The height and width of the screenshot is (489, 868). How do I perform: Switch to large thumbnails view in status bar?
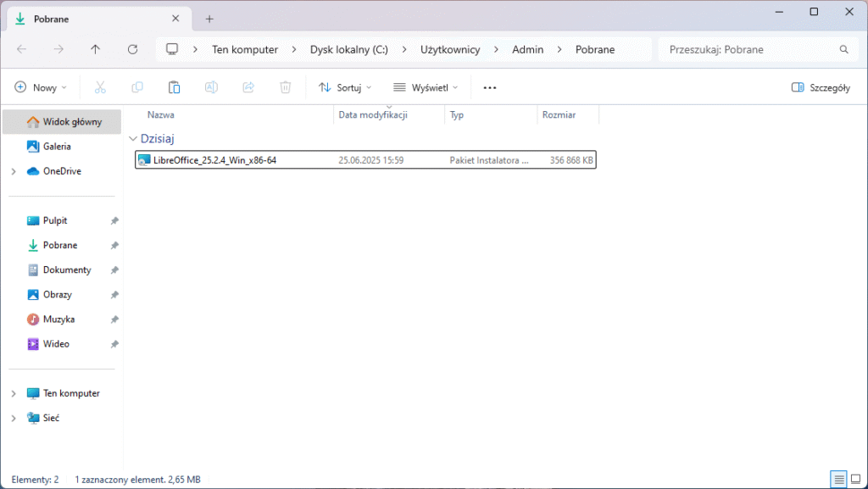[856, 480]
